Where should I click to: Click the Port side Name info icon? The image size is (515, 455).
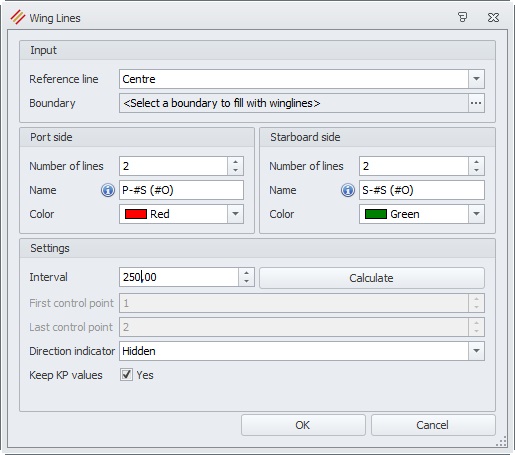108,190
